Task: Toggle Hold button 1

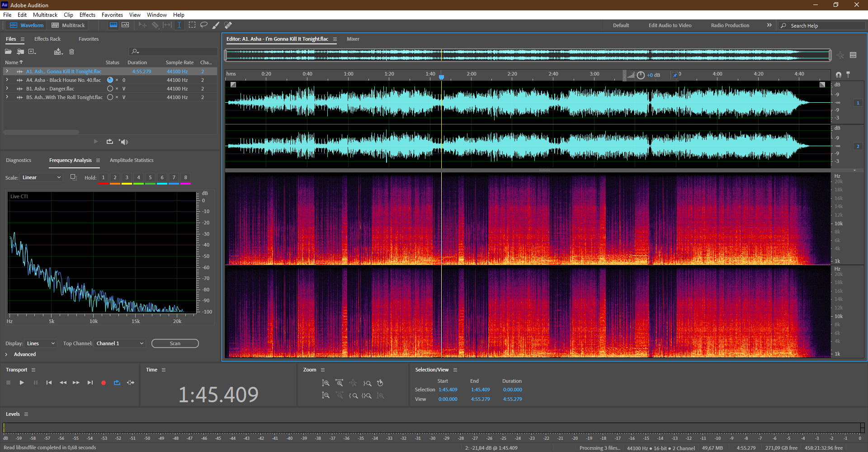Action: pyautogui.click(x=104, y=178)
